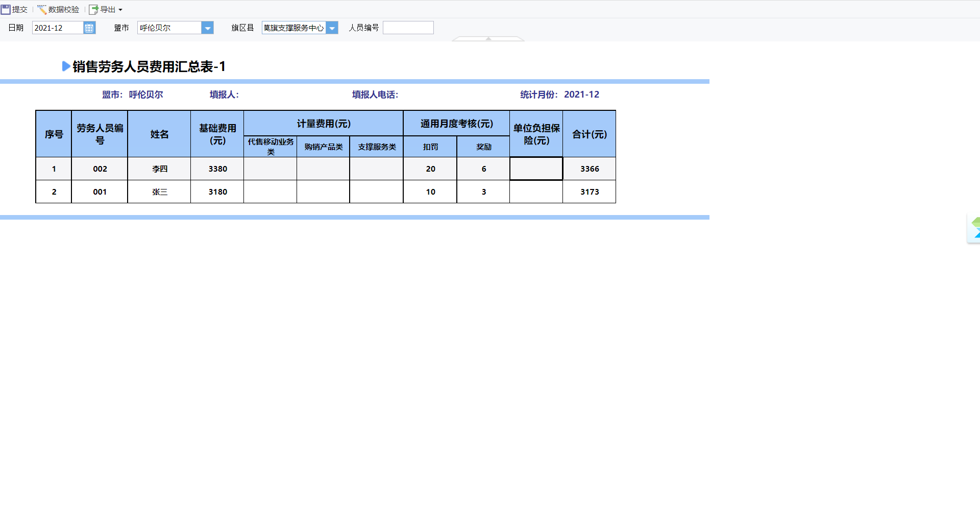Click the 扣罚 value 20
980x522 pixels.
coord(430,169)
